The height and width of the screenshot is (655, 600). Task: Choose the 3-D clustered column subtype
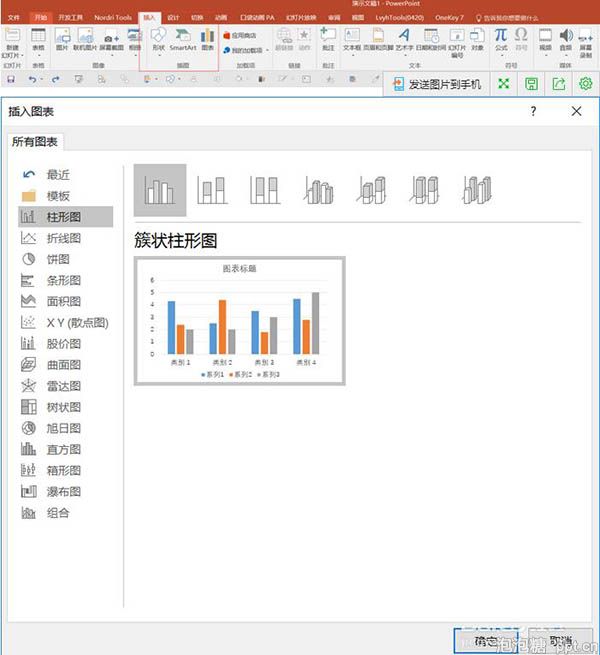318,190
